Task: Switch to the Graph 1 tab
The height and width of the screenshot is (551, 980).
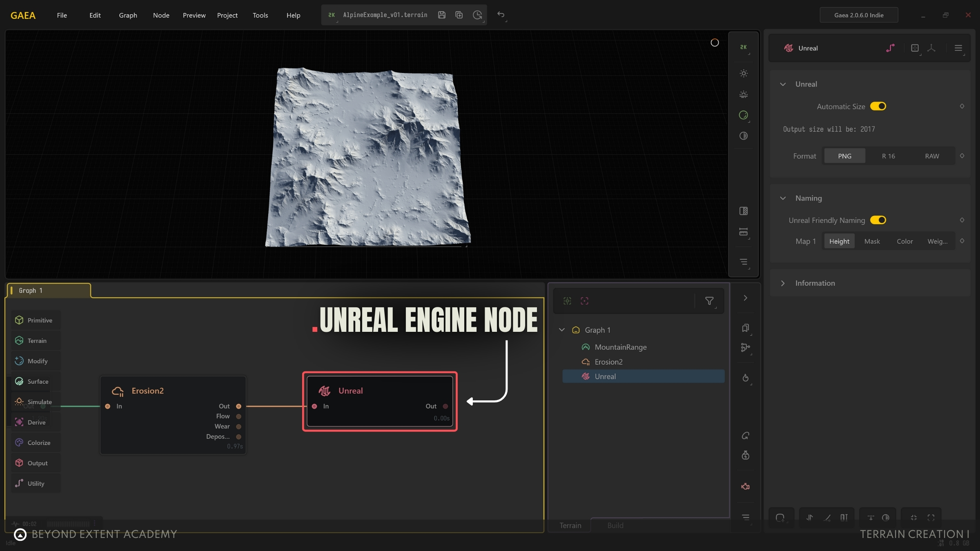Action: tap(49, 291)
